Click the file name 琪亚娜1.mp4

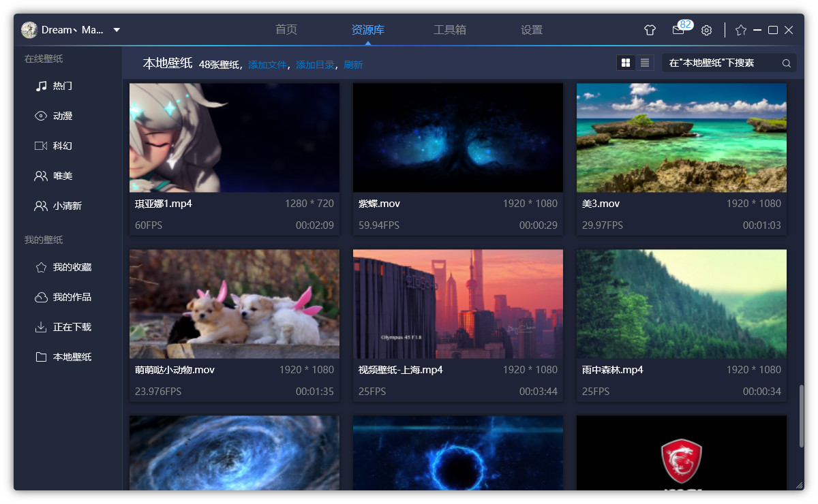click(164, 204)
